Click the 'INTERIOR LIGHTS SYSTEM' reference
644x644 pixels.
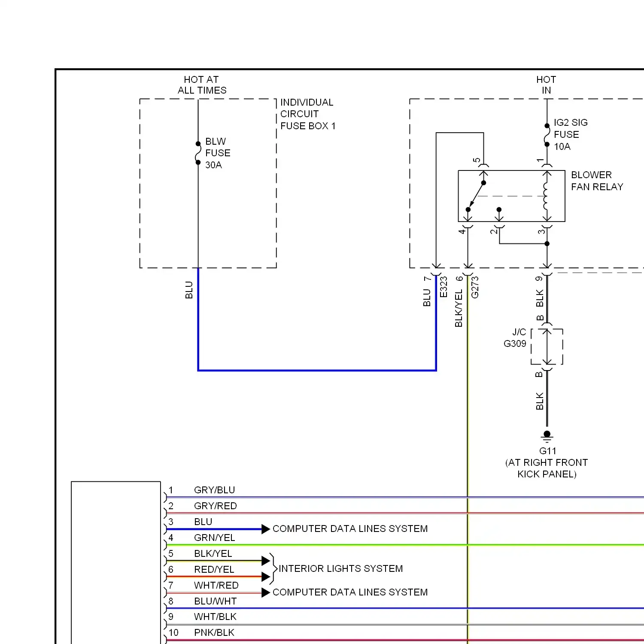pyautogui.click(x=340, y=568)
